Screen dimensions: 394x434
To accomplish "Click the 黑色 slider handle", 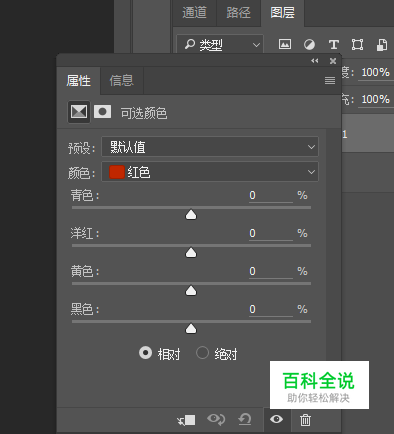I will click(x=191, y=329).
